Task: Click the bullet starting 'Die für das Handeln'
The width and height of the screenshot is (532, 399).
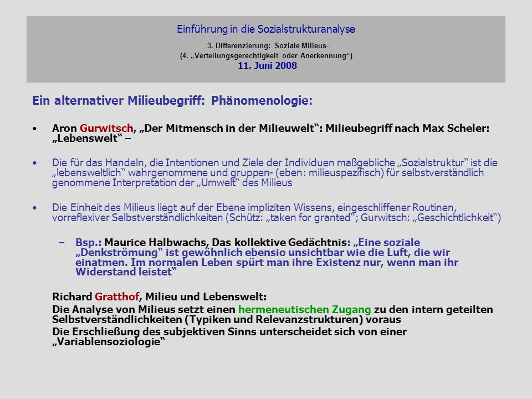Action: coord(274,172)
